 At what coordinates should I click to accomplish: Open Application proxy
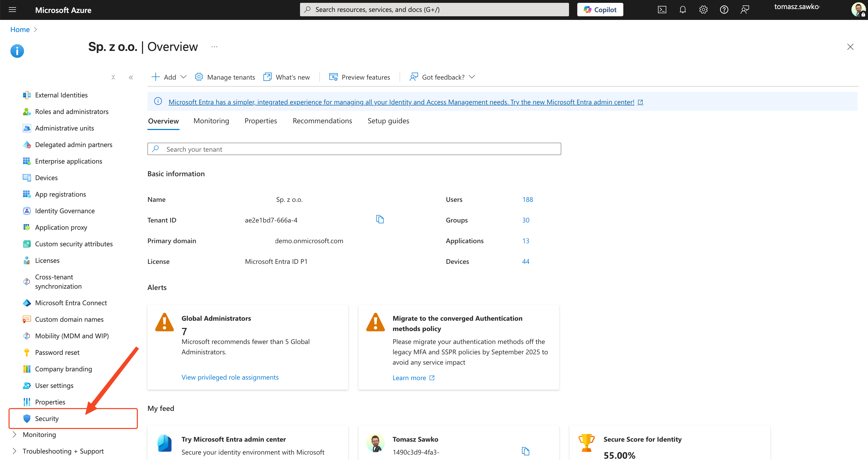coord(61,227)
